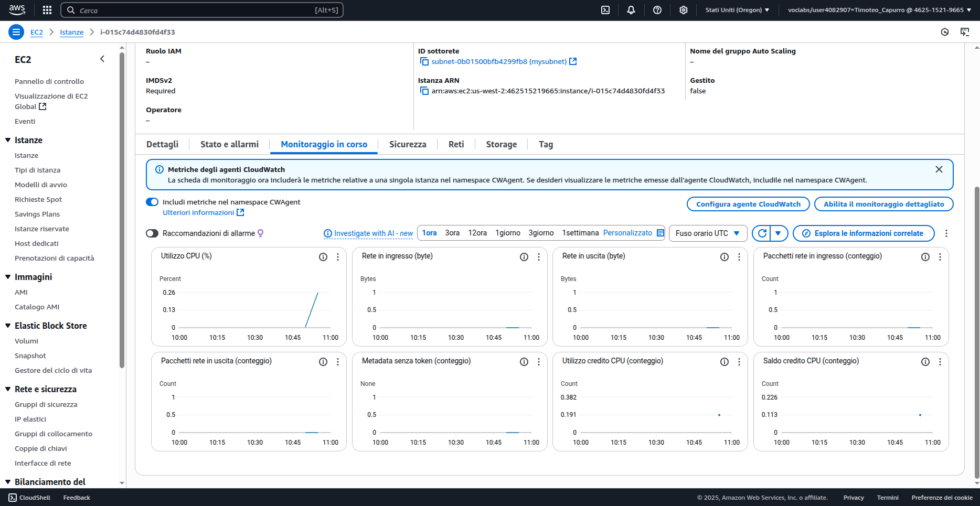Enable Raccomandazioni di allarme switch
This screenshot has height=506, width=980.
pos(152,233)
